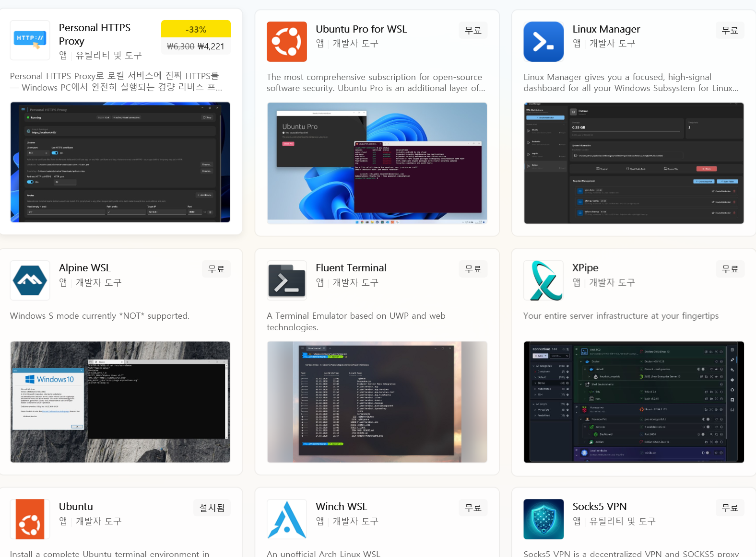Click the 무료 button for Fluent Terminal
Screen dimensions: 756x557
(x=473, y=269)
